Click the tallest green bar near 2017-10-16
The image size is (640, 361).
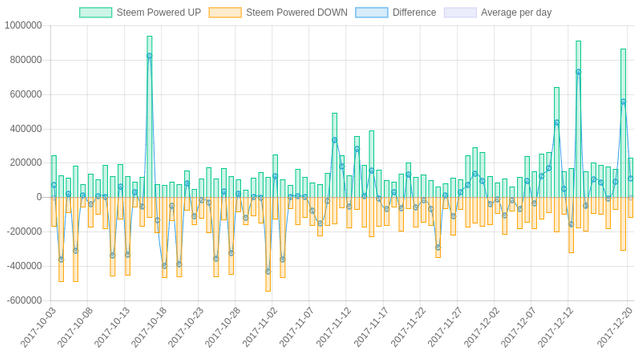coord(149,117)
